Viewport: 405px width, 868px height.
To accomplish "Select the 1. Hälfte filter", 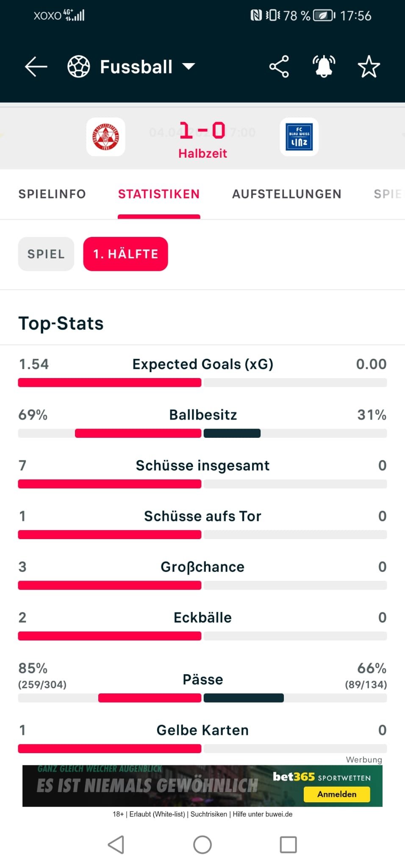I will coord(125,254).
